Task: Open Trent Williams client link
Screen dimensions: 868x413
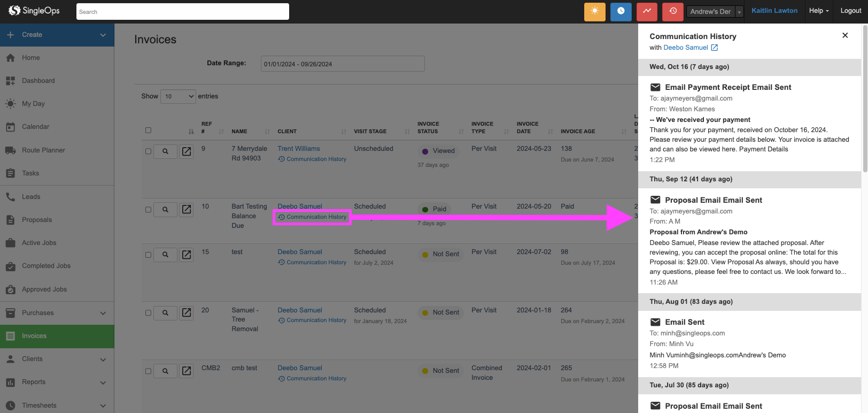Action: coord(299,149)
